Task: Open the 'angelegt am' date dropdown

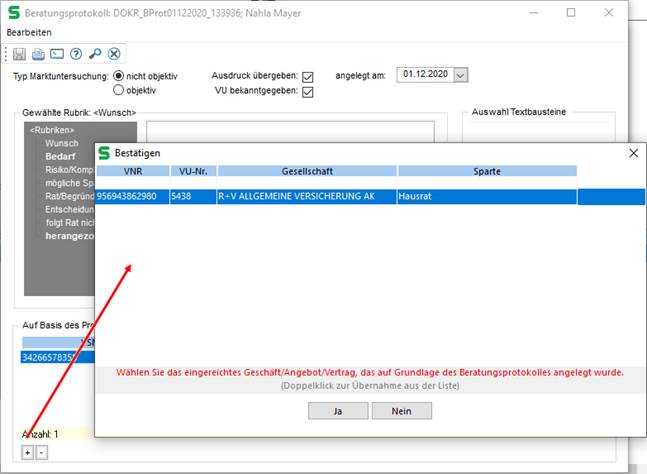Action: 460,75
